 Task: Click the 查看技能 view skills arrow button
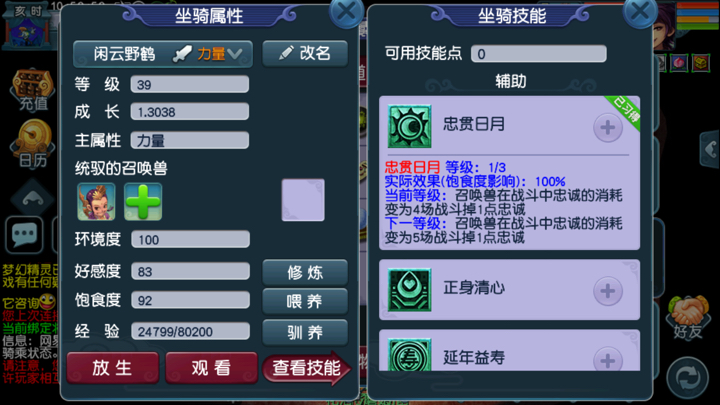click(307, 368)
